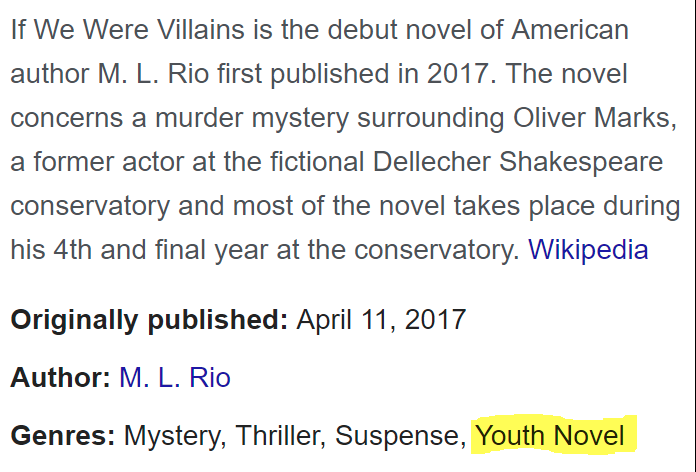Click the Originally published label

click(149, 320)
